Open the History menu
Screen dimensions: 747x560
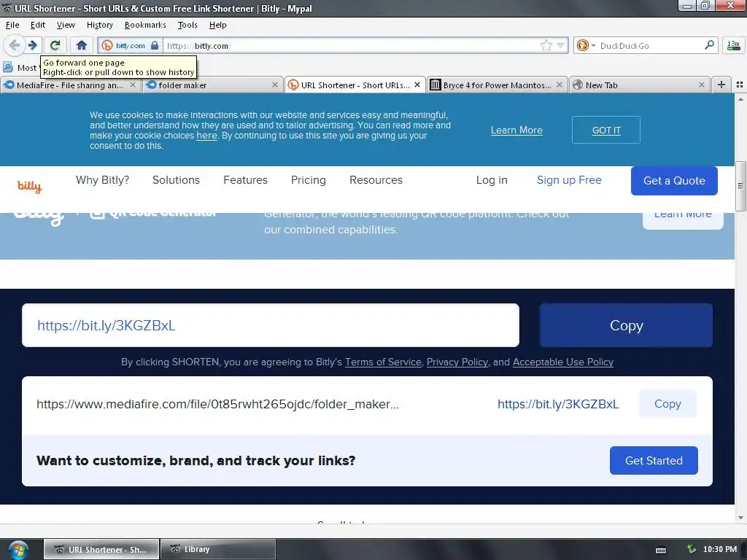coord(99,25)
